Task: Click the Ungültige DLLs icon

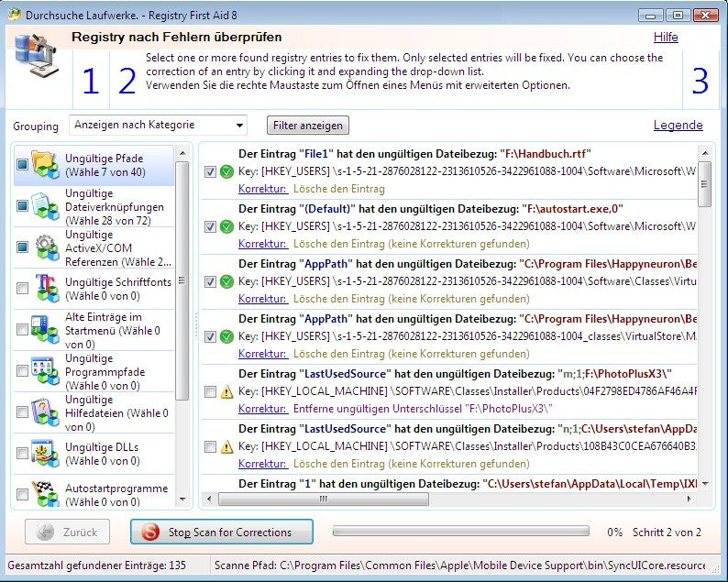Action: [x=46, y=453]
